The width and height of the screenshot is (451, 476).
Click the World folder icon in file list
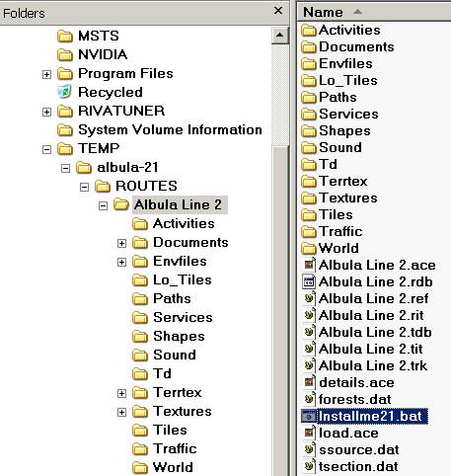309,248
